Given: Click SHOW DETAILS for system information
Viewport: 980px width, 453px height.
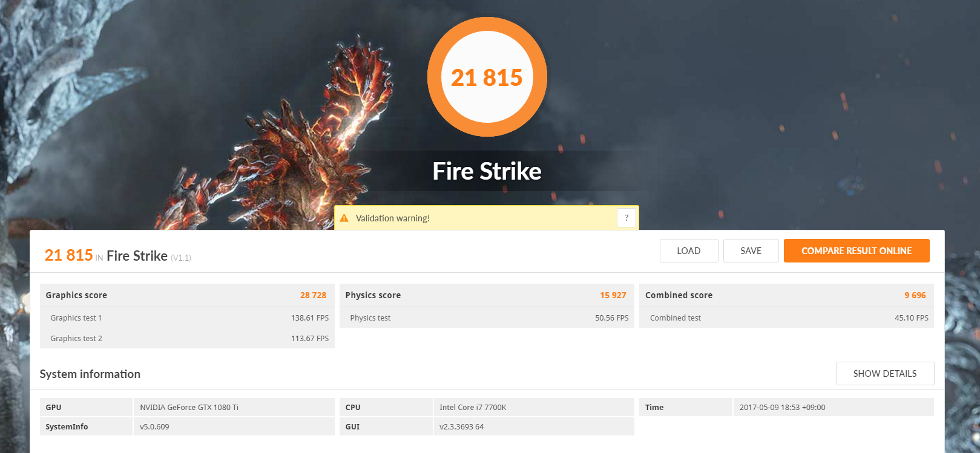Looking at the screenshot, I should pos(885,374).
